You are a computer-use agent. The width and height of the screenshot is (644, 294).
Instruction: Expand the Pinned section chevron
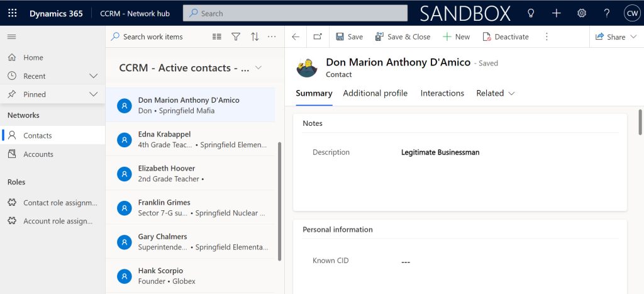click(94, 94)
